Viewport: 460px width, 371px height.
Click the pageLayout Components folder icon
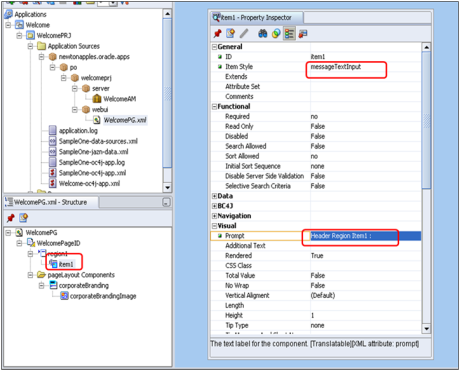pos(41,275)
